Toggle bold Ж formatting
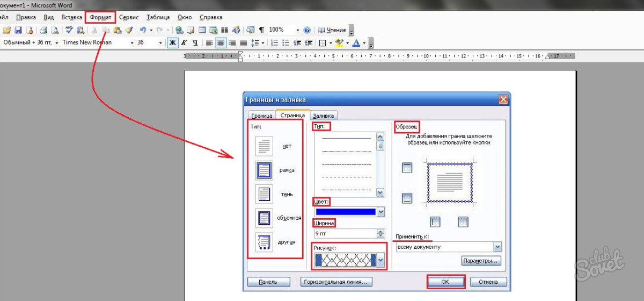The image size is (644, 301). click(x=172, y=42)
